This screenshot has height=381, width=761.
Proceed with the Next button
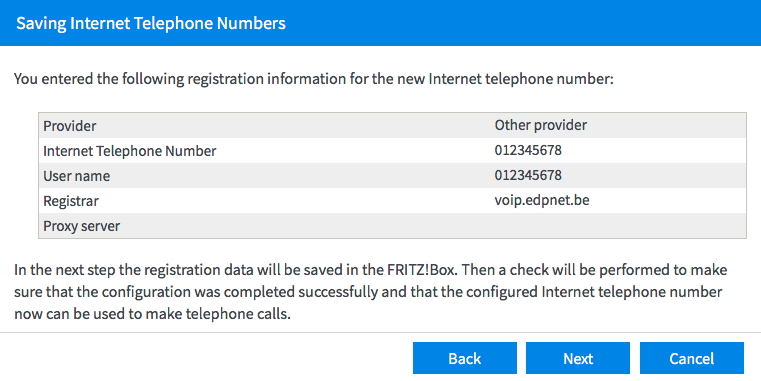pos(578,358)
